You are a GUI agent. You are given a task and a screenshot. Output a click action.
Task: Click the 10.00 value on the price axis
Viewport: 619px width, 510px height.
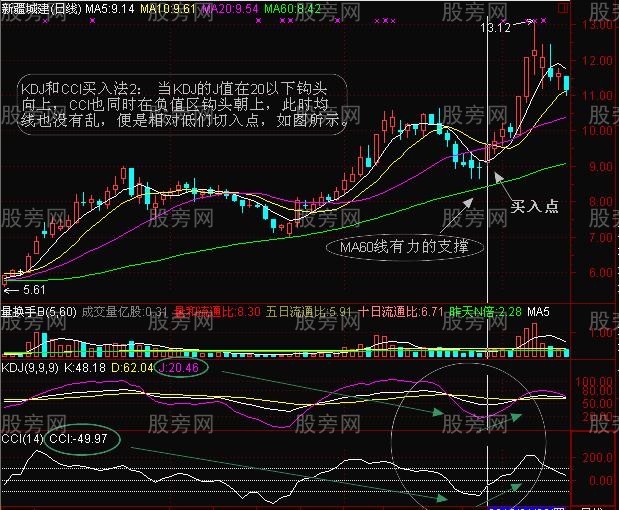click(597, 131)
